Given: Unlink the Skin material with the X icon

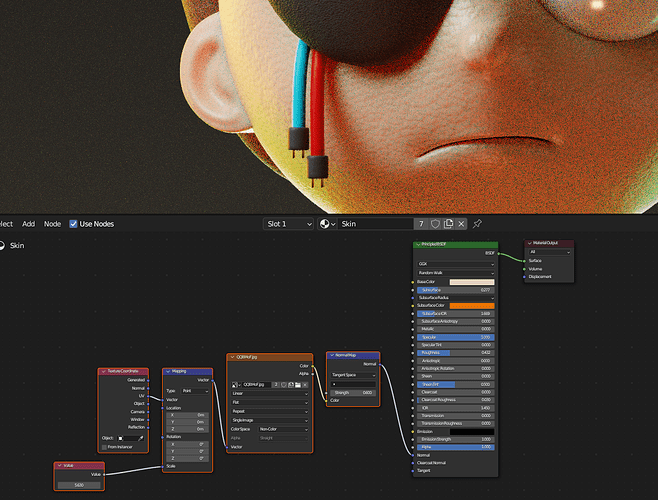Looking at the screenshot, I should (x=461, y=224).
